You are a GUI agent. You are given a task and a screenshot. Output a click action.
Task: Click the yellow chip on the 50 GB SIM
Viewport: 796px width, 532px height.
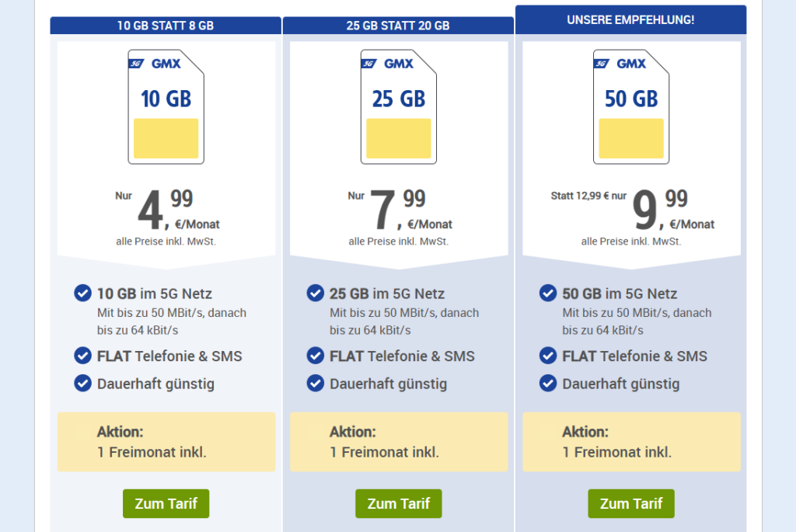point(630,138)
